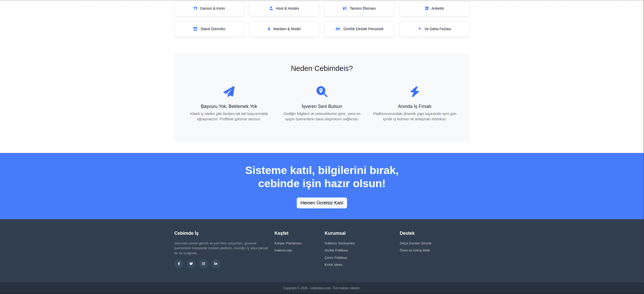Select the Manken & Model category label
644x294 pixels.
pos(287,29)
